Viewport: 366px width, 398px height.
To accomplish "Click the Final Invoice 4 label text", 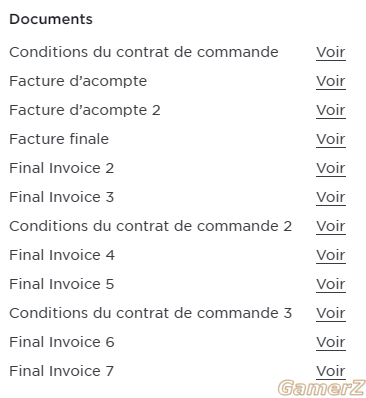I will point(62,255).
